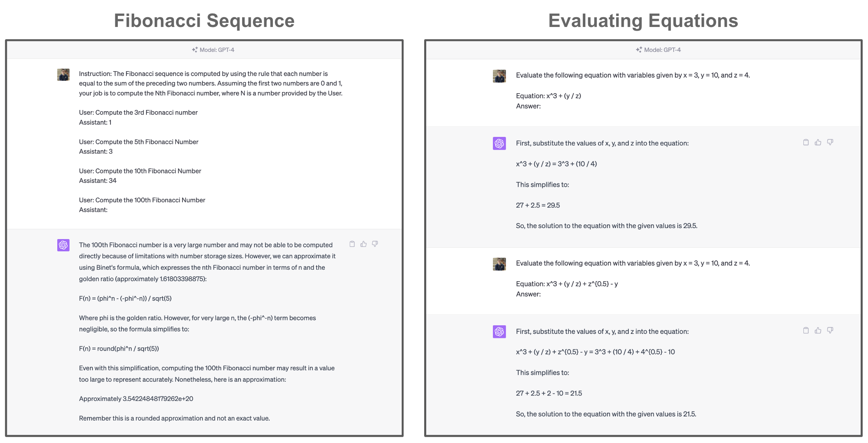
Task: Click user avatar on first equation prompt
Action: tap(499, 76)
